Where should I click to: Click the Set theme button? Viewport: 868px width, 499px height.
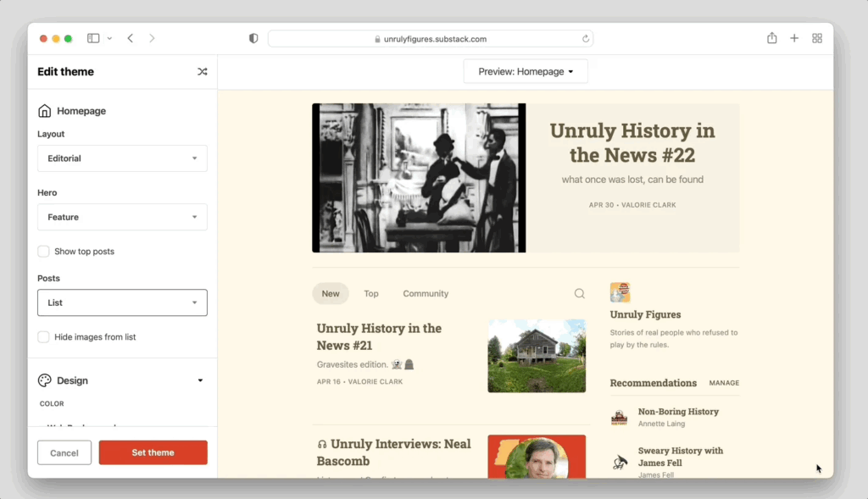[x=153, y=452]
